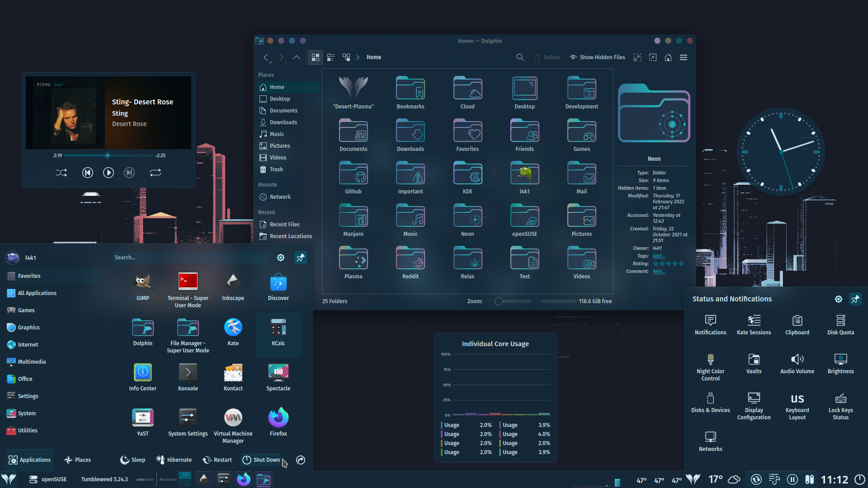868x488 pixels.
Task: Click the Shut Down button
Action: point(261,460)
